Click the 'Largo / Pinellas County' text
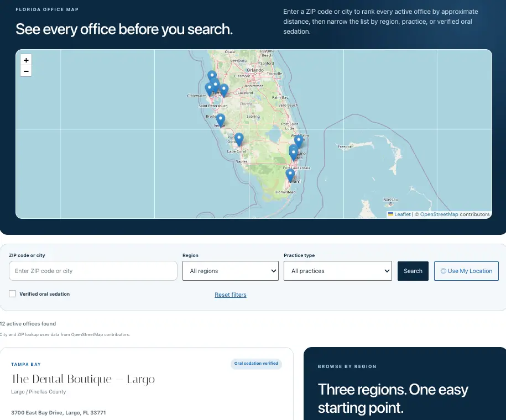 38,392
